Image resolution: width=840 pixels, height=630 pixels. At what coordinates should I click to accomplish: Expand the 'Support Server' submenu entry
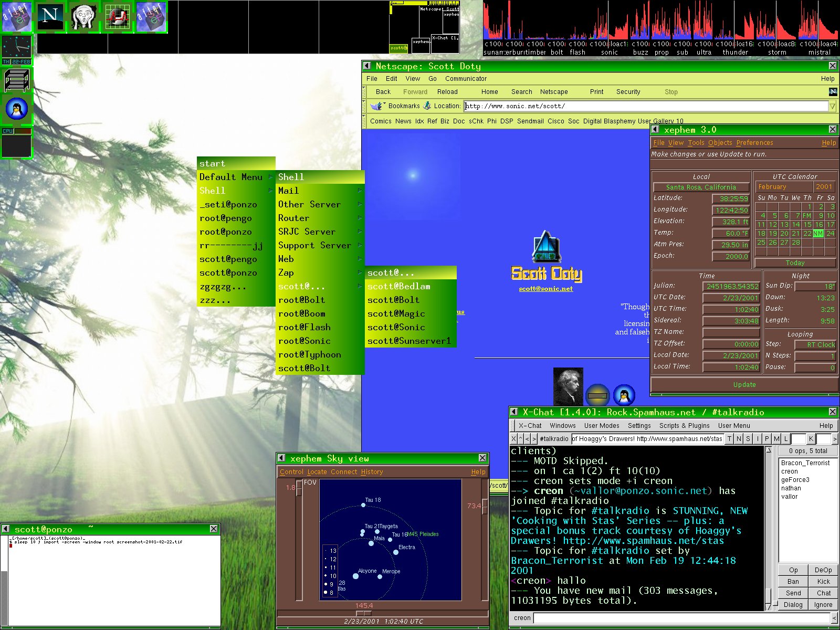[320, 245]
